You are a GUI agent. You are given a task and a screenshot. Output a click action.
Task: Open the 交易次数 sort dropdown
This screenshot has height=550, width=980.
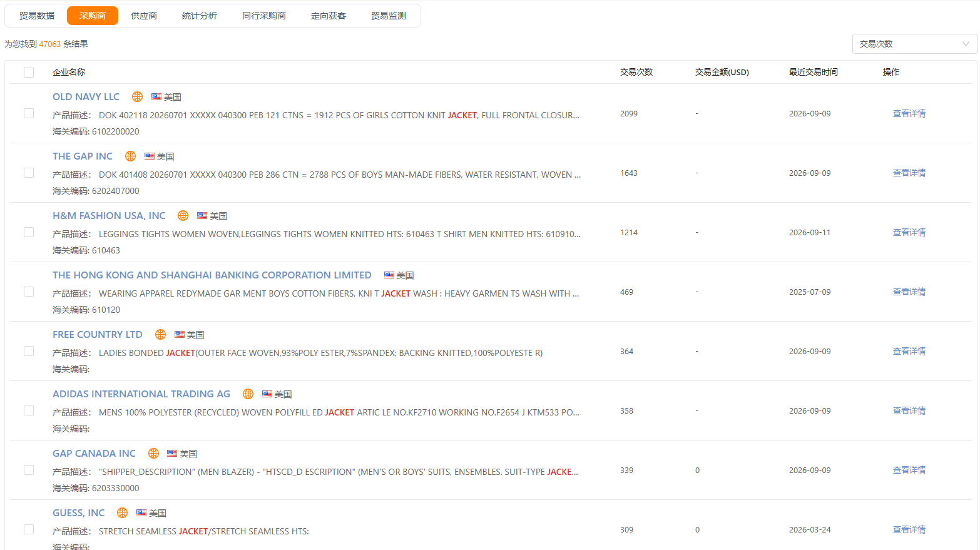[x=914, y=44]
